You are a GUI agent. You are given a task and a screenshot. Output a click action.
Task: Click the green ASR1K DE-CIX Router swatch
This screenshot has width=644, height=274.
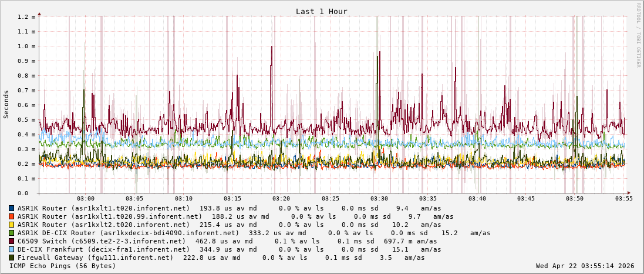[x=12, y=233]
